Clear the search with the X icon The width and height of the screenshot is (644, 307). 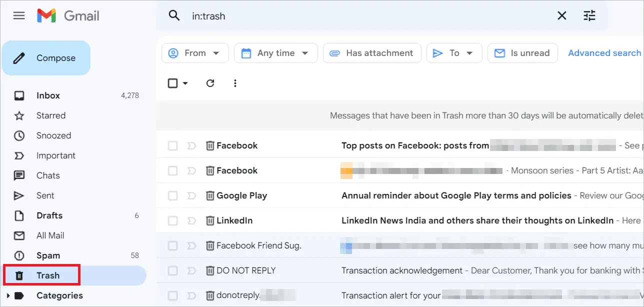562,16
